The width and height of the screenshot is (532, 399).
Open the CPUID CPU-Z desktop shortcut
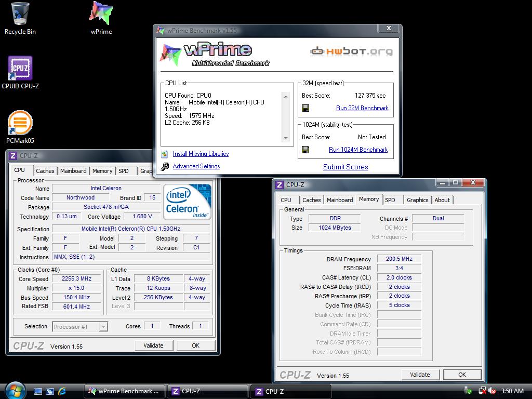pos(20,73)
